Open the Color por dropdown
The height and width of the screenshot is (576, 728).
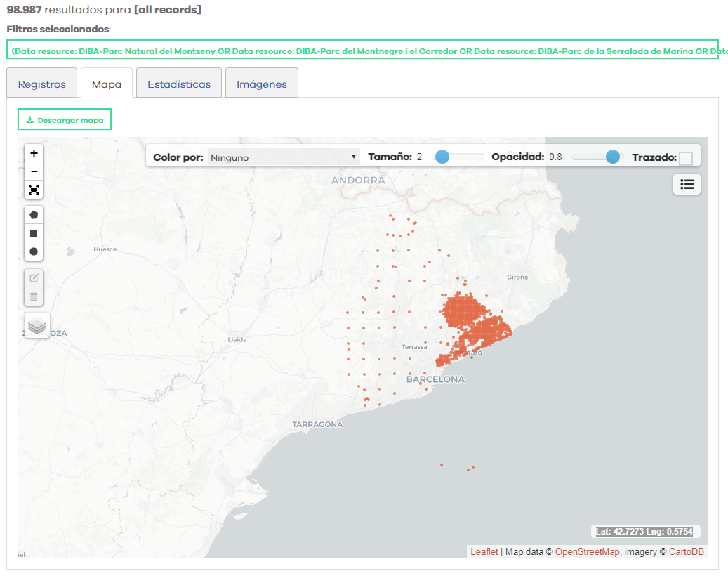(284, 157)
